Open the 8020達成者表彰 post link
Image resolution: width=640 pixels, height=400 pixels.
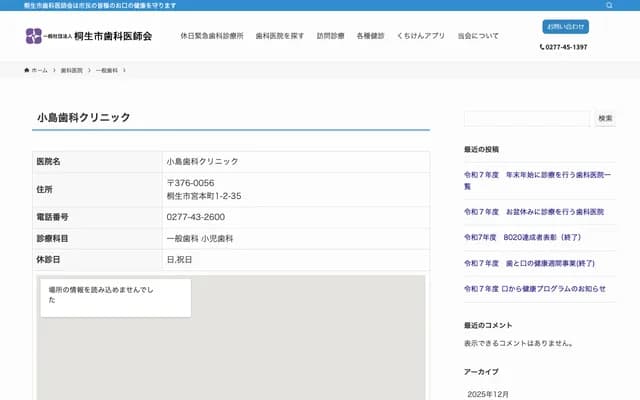(x=522, y=237)
